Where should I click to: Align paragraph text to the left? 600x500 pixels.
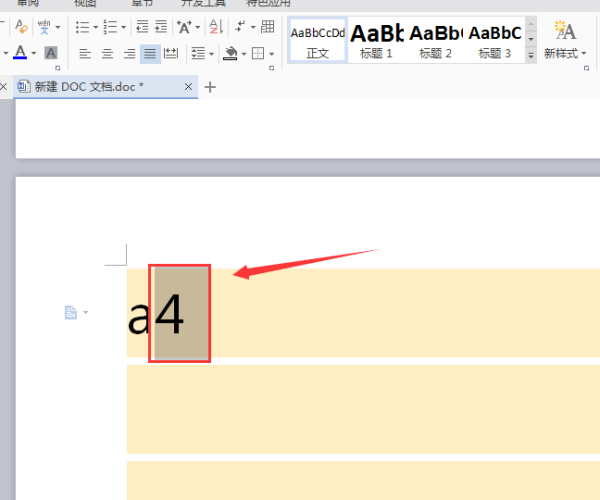85,54
